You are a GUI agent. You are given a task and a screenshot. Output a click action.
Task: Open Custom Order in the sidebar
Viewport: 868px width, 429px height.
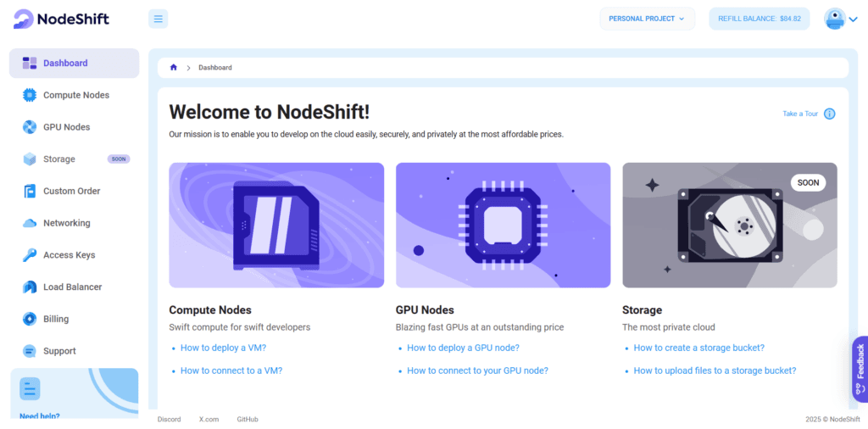pos(72,192)
